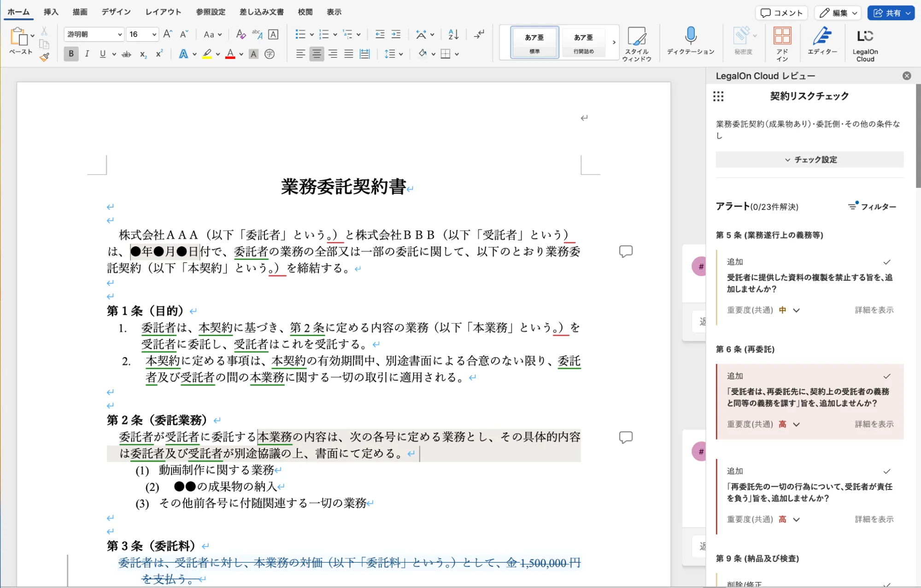Open the font color dropdown arrow
The width and height of the screenshot is (921, 588).
click(x=241, y=54)
